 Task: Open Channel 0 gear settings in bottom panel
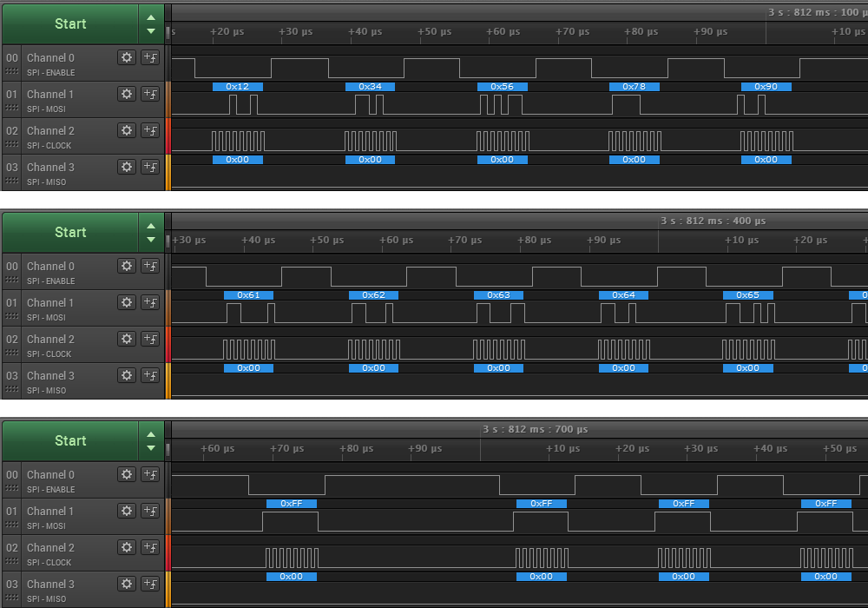coord(127,474)
